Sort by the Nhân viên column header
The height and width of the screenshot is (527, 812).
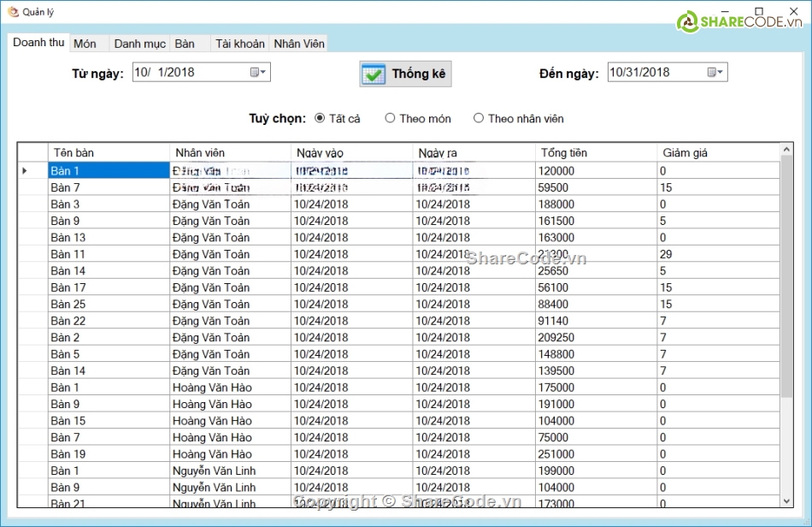pos(231,153)
